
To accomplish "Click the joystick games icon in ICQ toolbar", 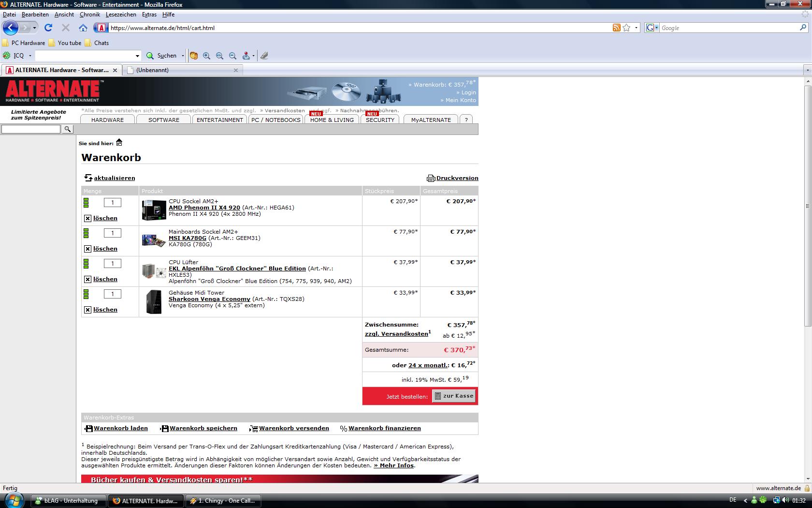I will point(246,56).
